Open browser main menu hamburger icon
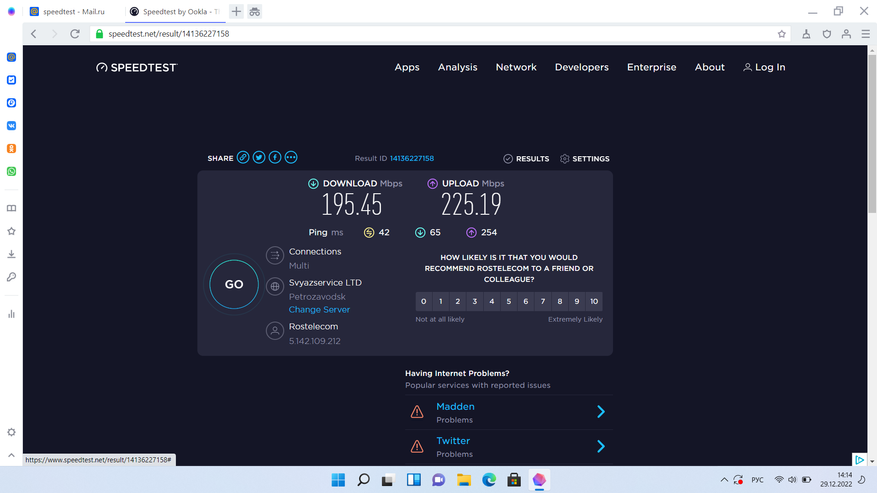This screenshot has width=877, height=493. click(x=865, y=34)
